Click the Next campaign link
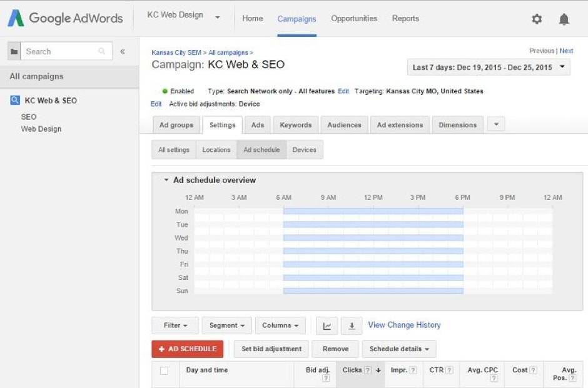This screenshot has width=588, height=388. coord(566,51)
